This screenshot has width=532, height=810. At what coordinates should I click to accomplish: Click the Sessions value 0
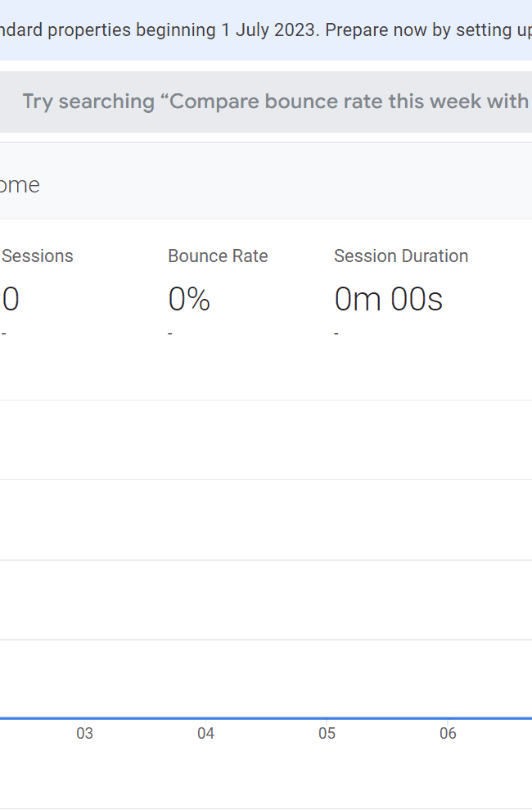(x=11, y=299)
